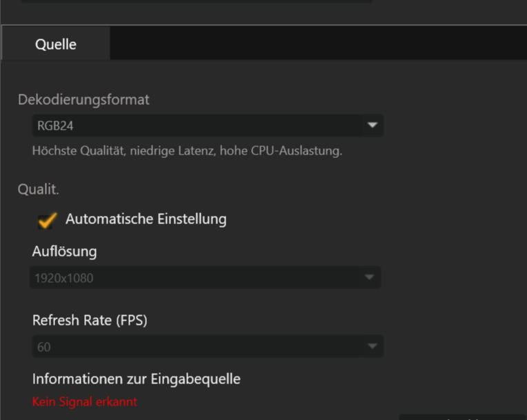Expand the Auflösung dropdown arrow
The width and height of the screenshot is (527, 420).
tap(370, 277)
